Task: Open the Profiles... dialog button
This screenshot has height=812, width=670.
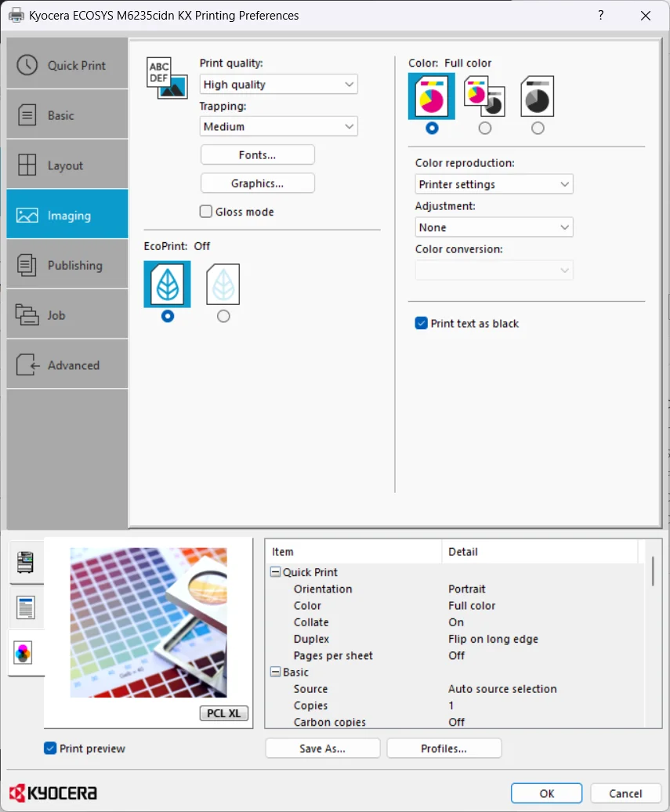Action: pyautogui.click(x=444, y=749)
